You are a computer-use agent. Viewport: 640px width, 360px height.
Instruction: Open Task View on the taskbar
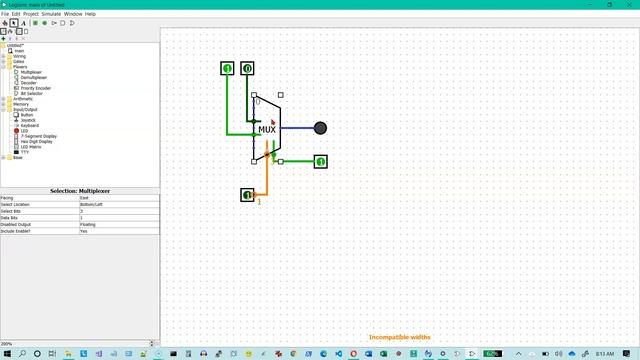[52, 353]
